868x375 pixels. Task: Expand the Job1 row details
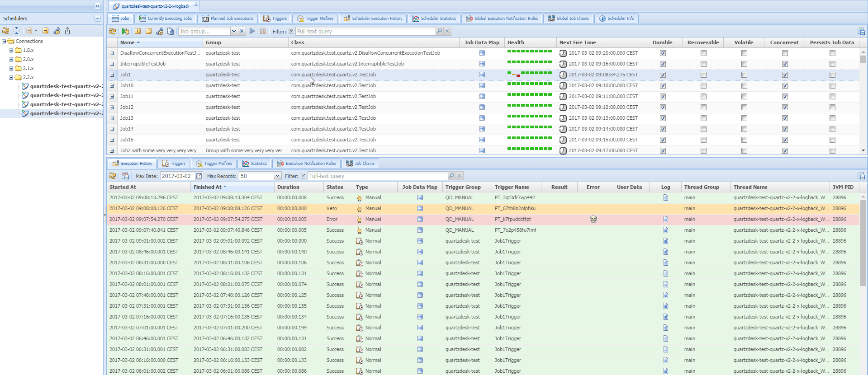click(x=112, y=75)
